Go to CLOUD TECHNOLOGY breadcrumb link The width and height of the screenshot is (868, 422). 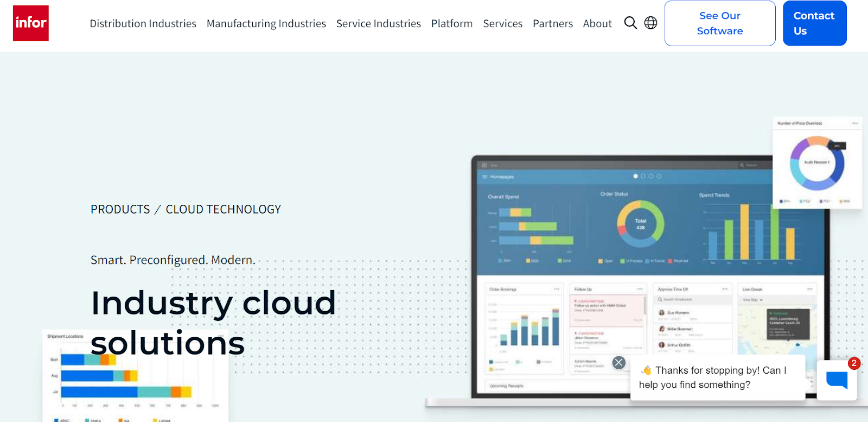tap(224, 209)
